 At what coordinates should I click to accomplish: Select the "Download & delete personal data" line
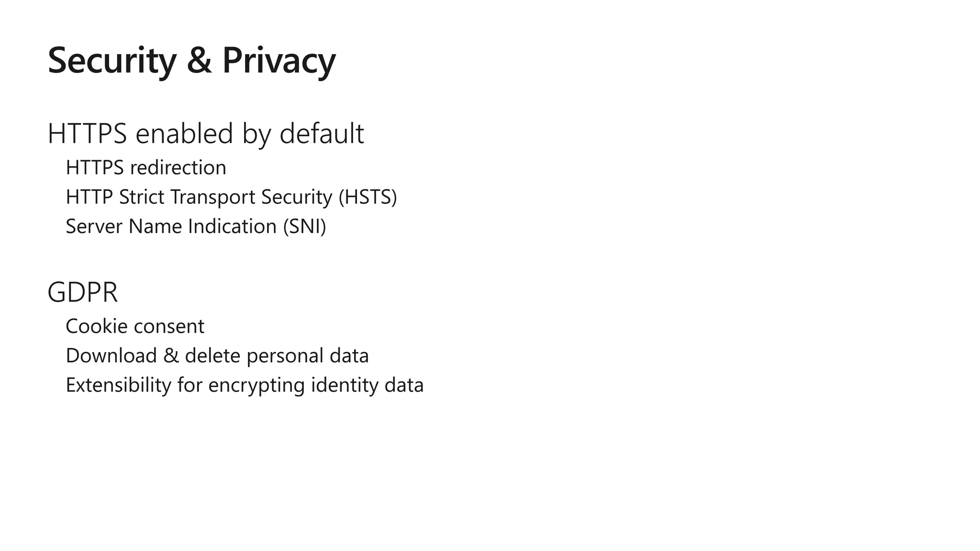[x=217, y=356]
